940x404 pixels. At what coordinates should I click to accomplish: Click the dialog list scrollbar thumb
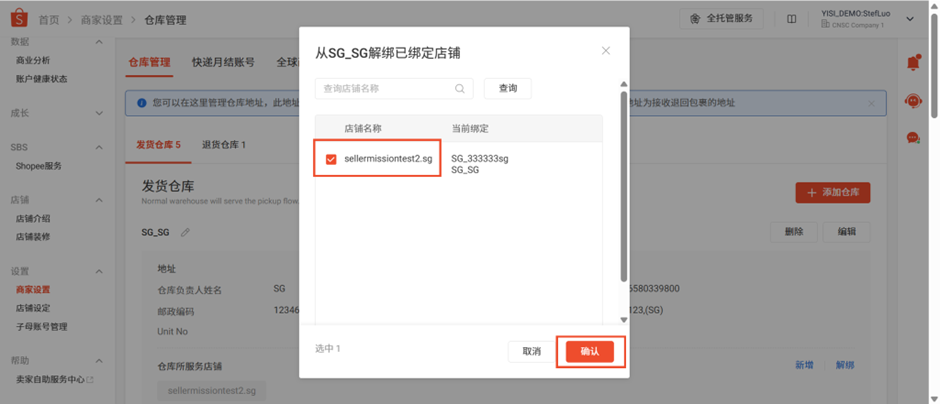click(x=623, y=186)
